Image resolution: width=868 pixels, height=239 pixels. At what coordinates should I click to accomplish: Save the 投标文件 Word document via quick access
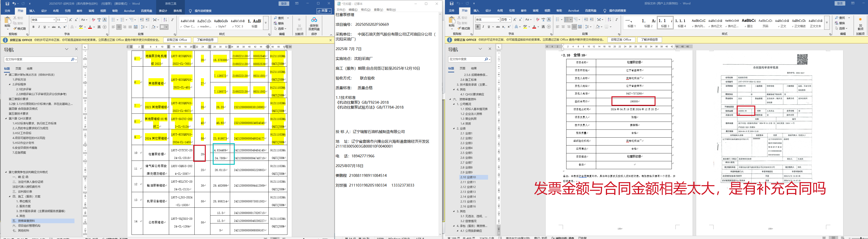point(452,3)
